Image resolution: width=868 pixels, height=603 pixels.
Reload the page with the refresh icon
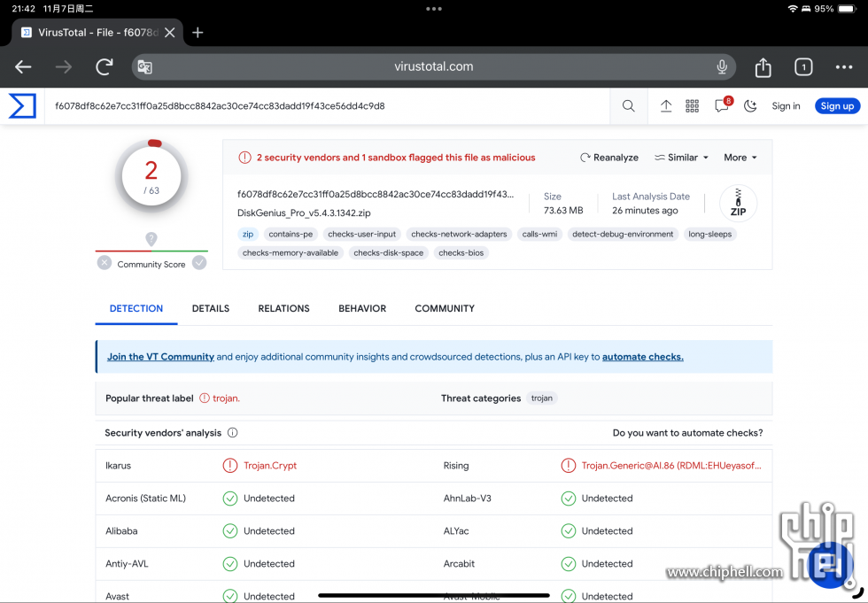click(105, 67)
